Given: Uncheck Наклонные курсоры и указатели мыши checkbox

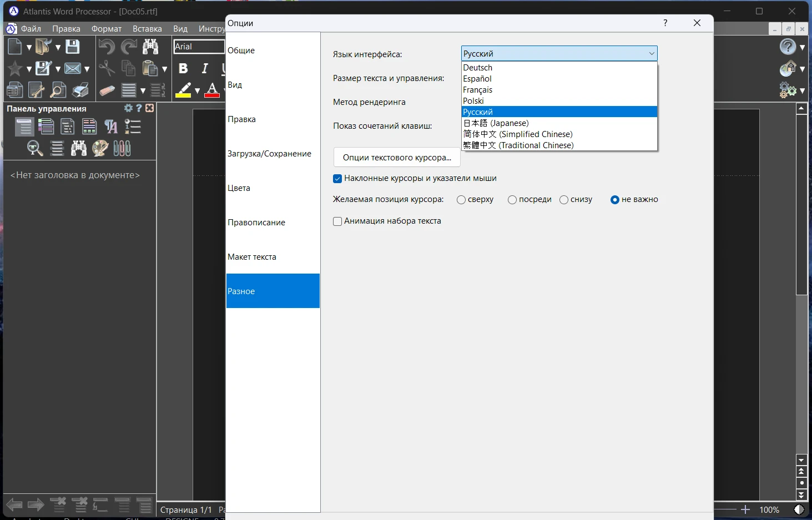Looking at the screenshot, I should pos(337,179).
